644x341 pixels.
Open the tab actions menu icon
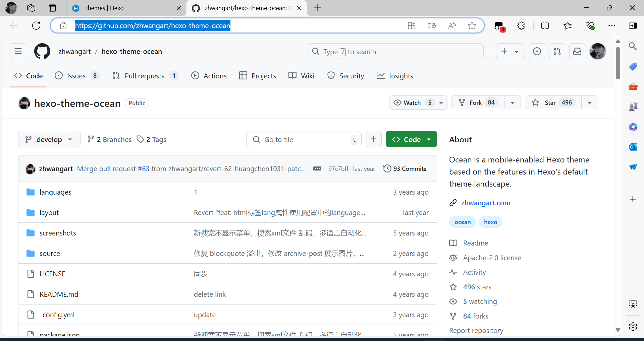[52, 8]
